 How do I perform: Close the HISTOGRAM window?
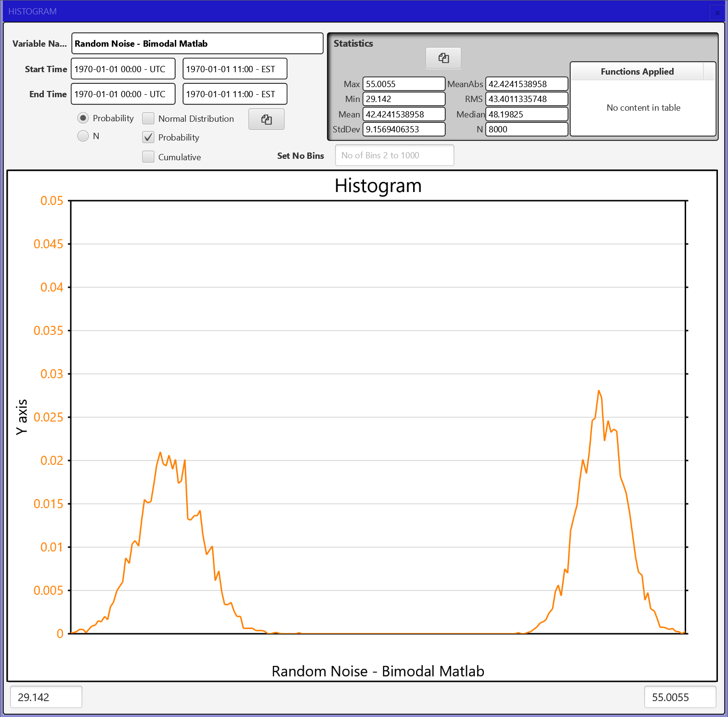[x=717, y=12]
